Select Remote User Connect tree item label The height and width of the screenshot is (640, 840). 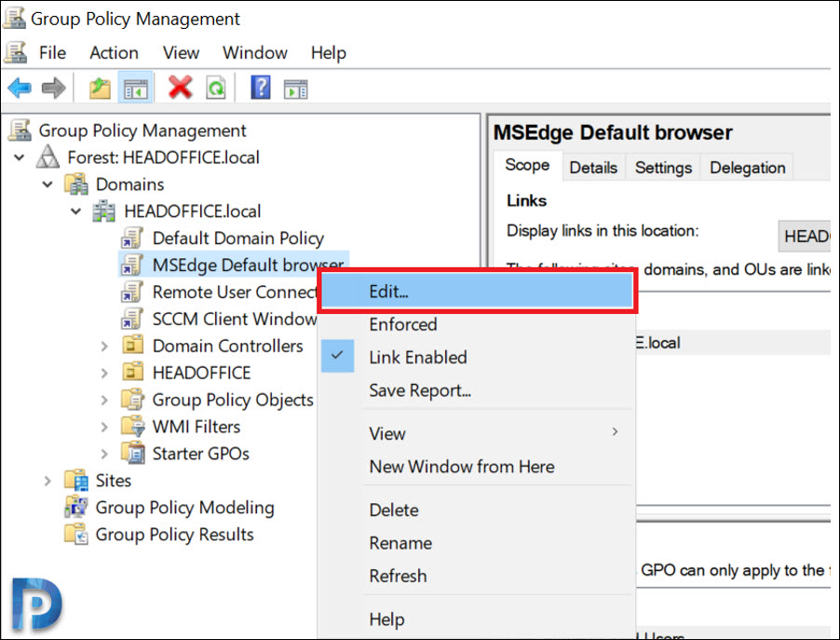[235, 293]
